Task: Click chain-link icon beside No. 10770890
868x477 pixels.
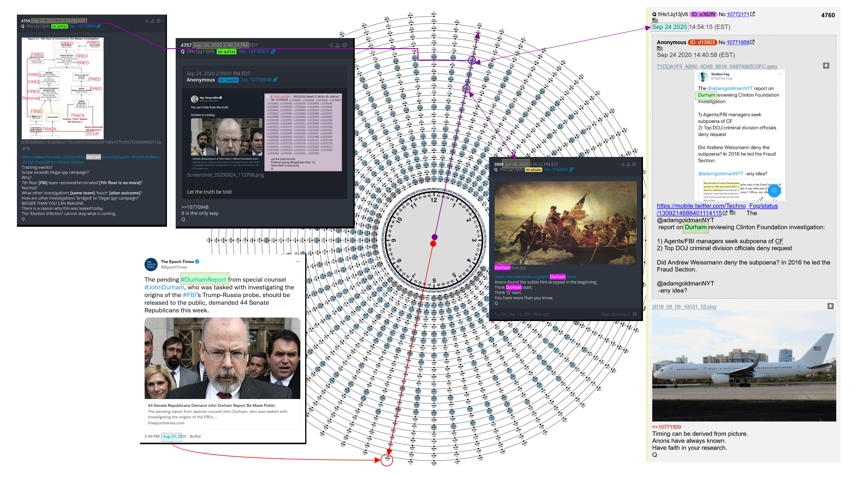Action: (99, 26)
